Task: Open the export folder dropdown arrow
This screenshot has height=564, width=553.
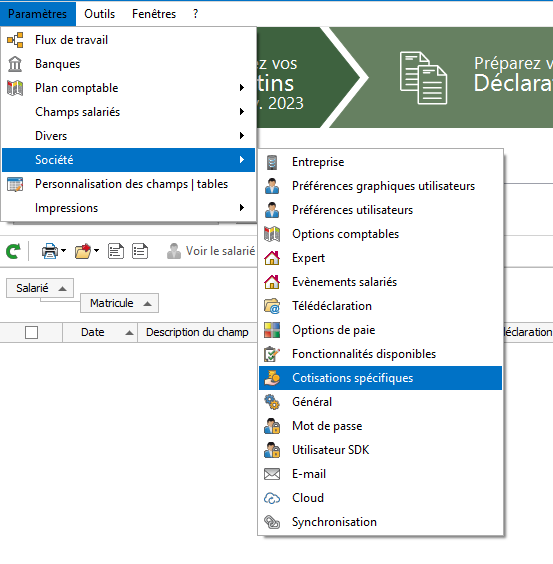Action: pos(96,250)
